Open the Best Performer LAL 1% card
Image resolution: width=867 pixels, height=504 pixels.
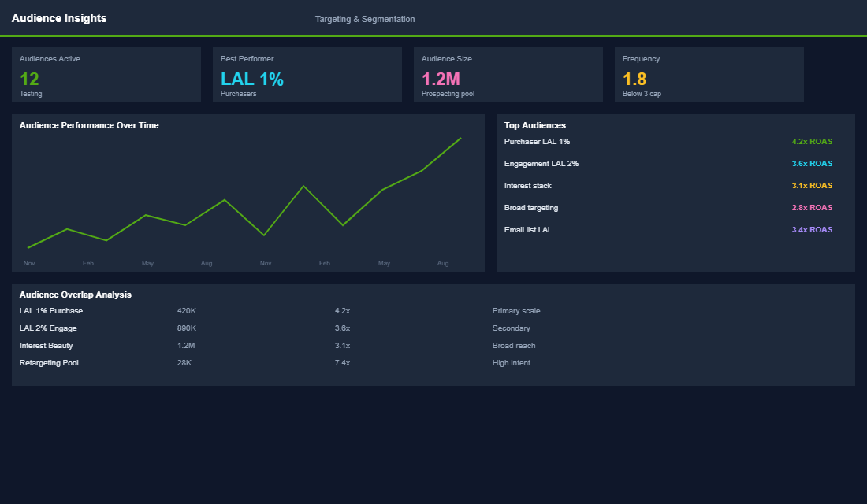click(x=307, y=75)
